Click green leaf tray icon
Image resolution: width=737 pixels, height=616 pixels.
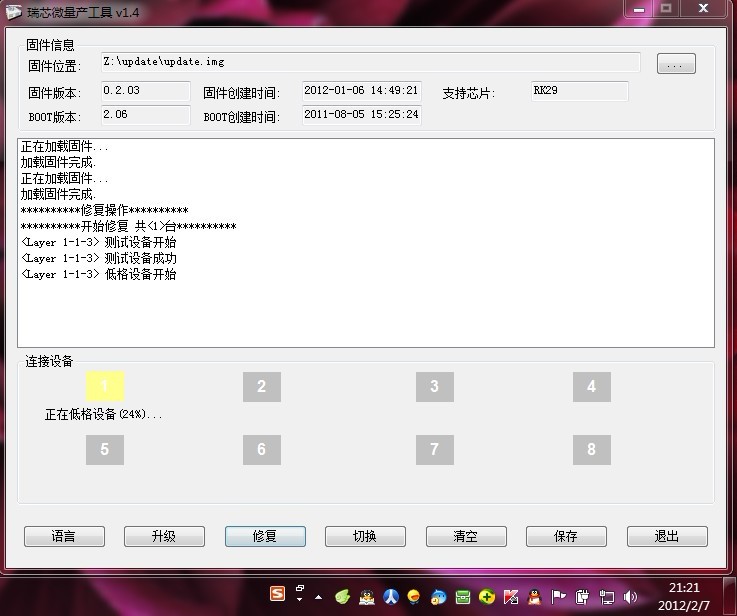343,597
